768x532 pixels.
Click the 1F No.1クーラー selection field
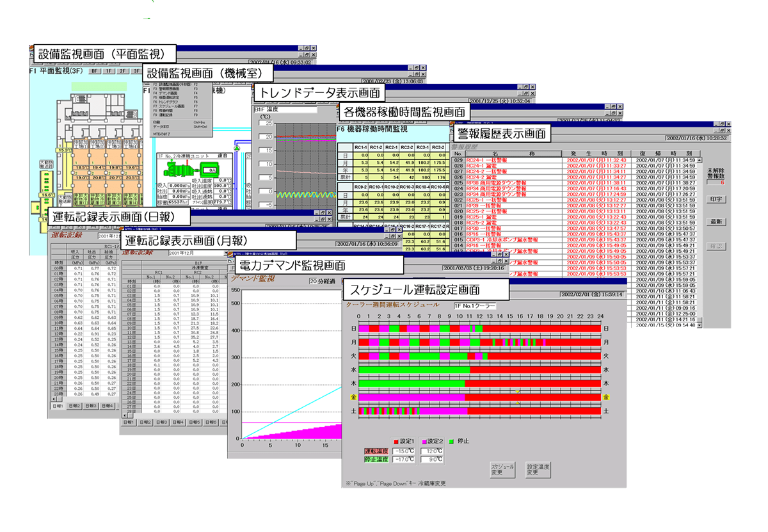tap(474, 306)
